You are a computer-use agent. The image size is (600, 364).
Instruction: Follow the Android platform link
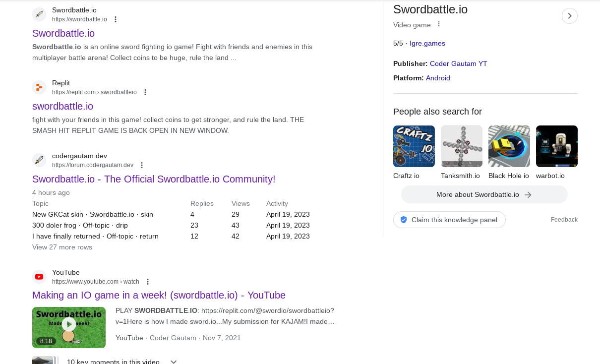438,78
